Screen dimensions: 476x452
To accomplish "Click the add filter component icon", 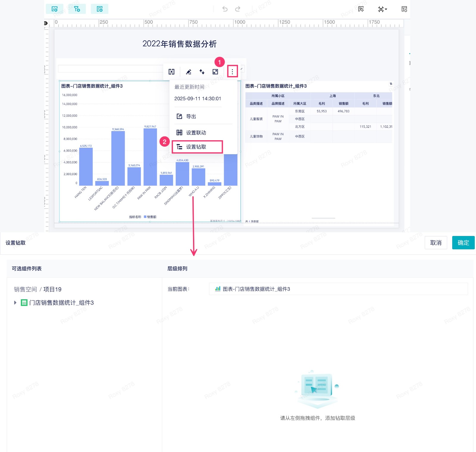I will pos(77,9).
